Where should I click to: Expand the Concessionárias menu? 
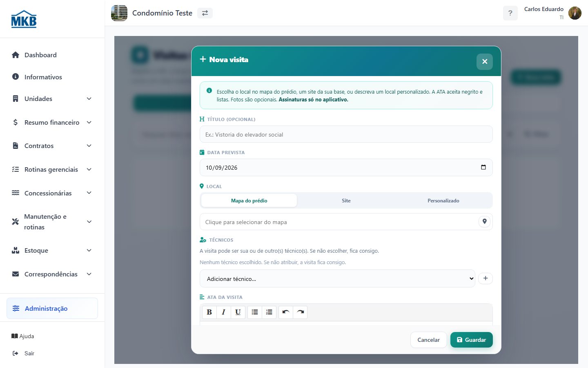(52, 193)
